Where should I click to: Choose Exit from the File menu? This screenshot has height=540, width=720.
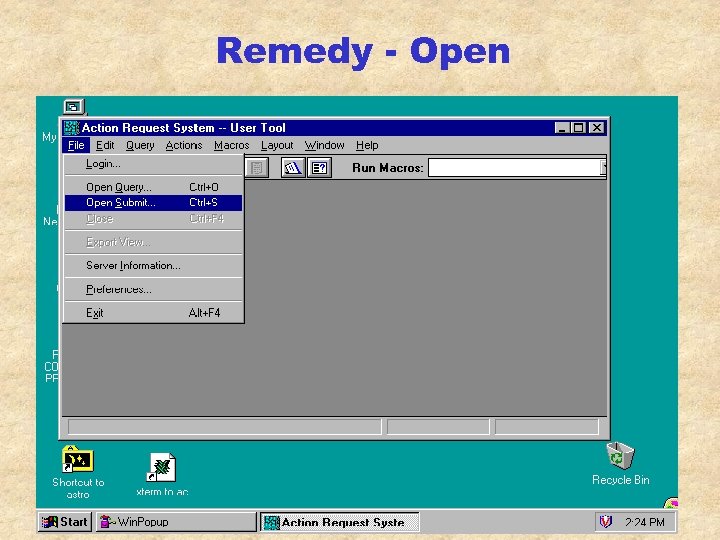click(153, 313)
